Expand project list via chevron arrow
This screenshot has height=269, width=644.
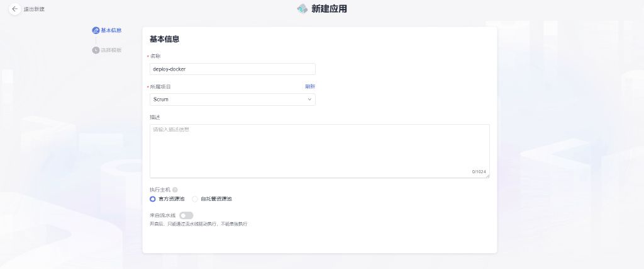[x=309, y=100]
